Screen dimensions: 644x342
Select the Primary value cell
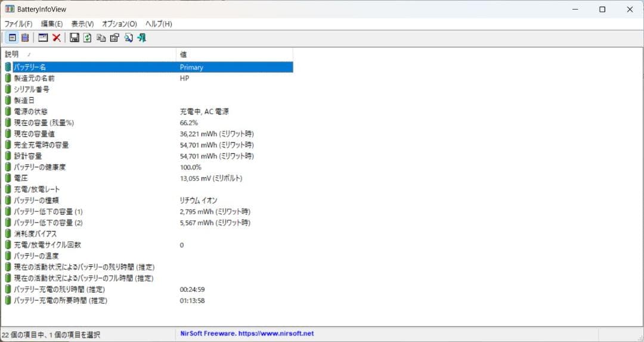pos(191,67)
